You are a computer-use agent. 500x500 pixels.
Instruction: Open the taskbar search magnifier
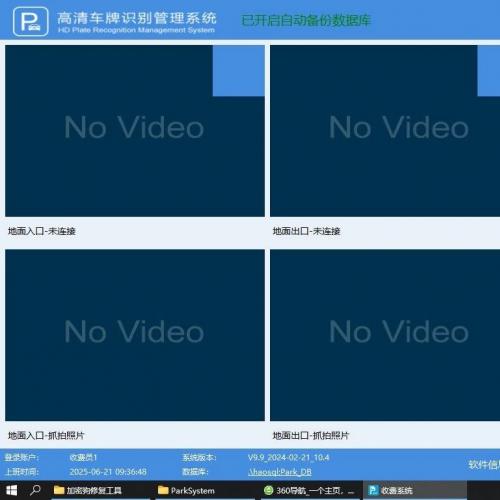[35, 490]
